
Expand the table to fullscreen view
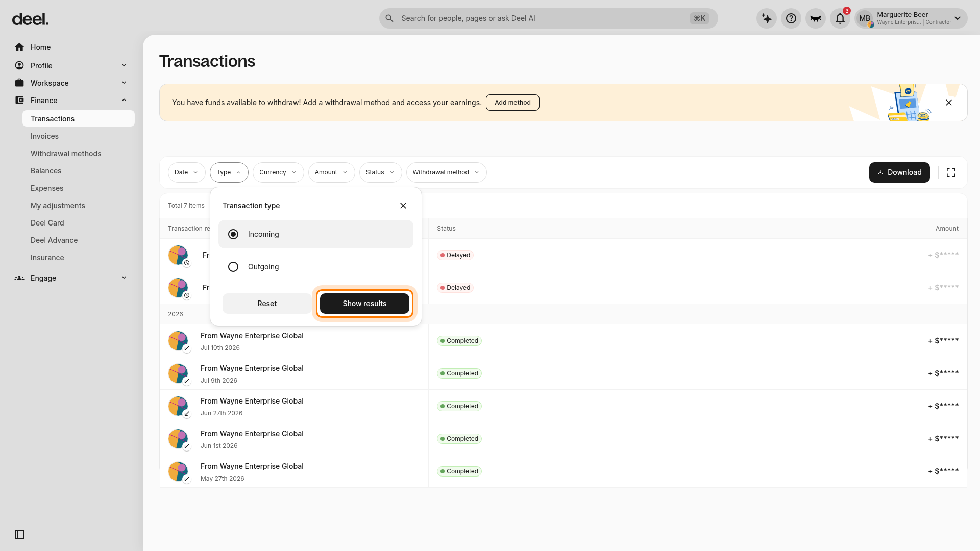tap(950, 172)
